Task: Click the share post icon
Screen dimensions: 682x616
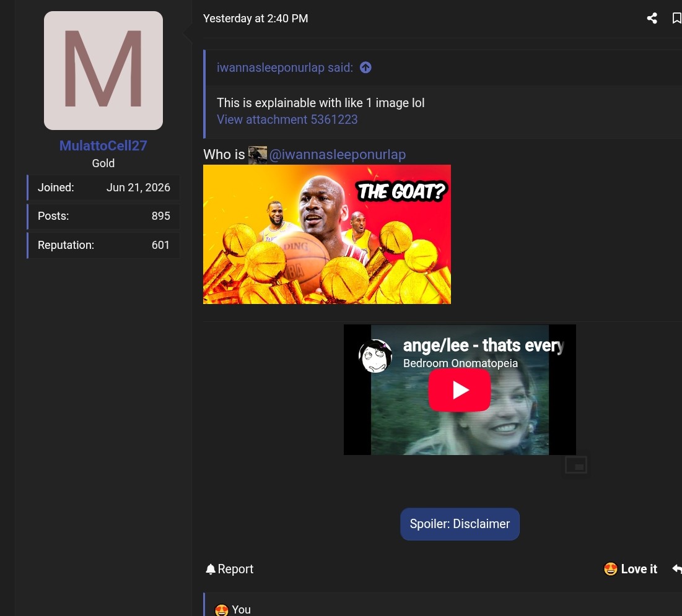Action: point(652,18)
